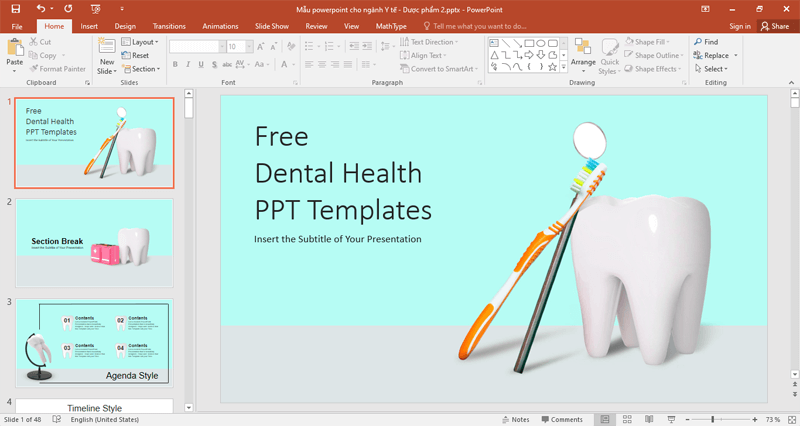Click the Find magnifier command
This screenshot has width=800, height=426.
pyautogui.click(x=706, y=42)
